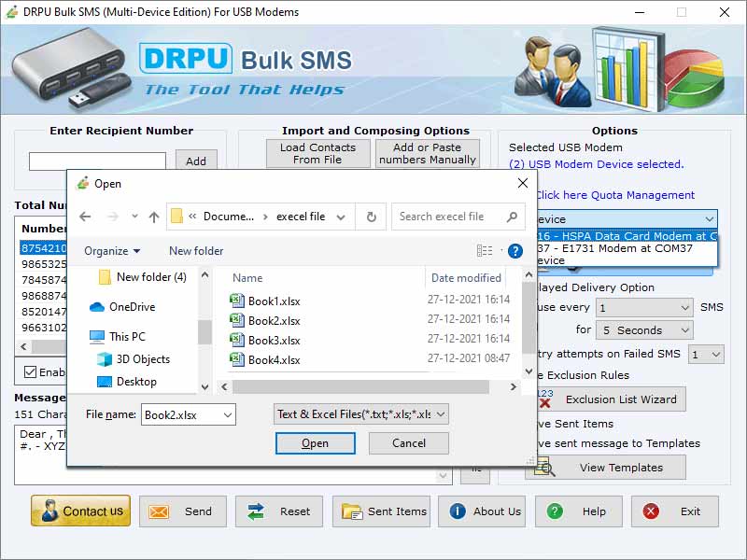The image size is (747, 560).
Task: Open Help from bottom toolbar
Action: [578, 511]
